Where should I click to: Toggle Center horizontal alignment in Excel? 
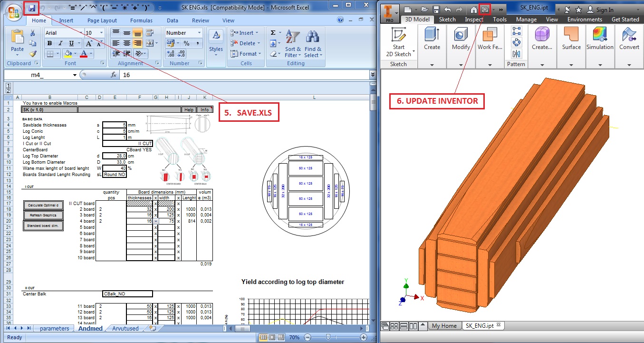tap(127, 43)
